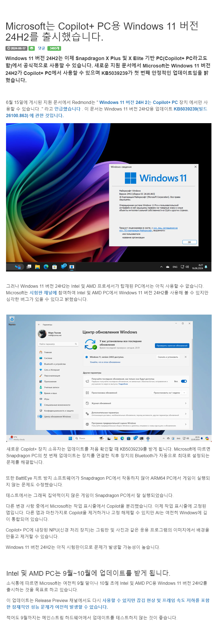
Task: Expand hidden tray icons near 8:27 clock
Action: pos(161,267)
